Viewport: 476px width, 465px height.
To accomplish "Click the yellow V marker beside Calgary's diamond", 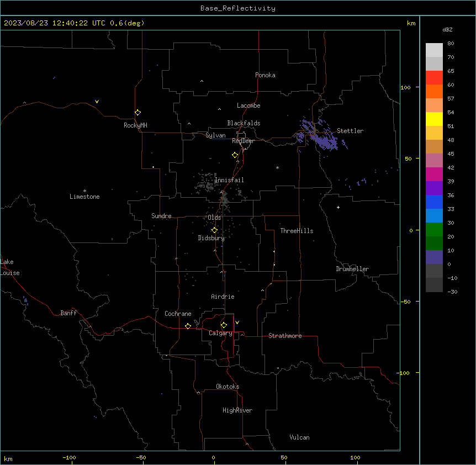I will 237,323.
